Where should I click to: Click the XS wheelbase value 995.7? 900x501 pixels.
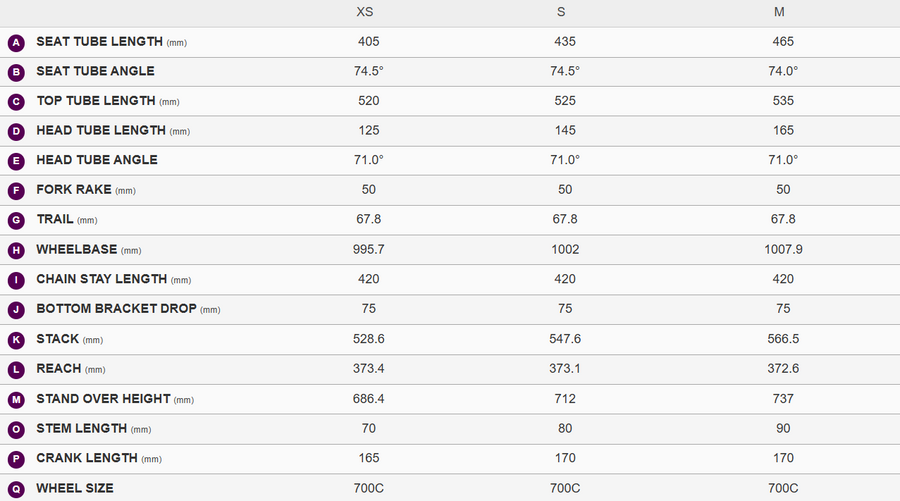point(368,250)
